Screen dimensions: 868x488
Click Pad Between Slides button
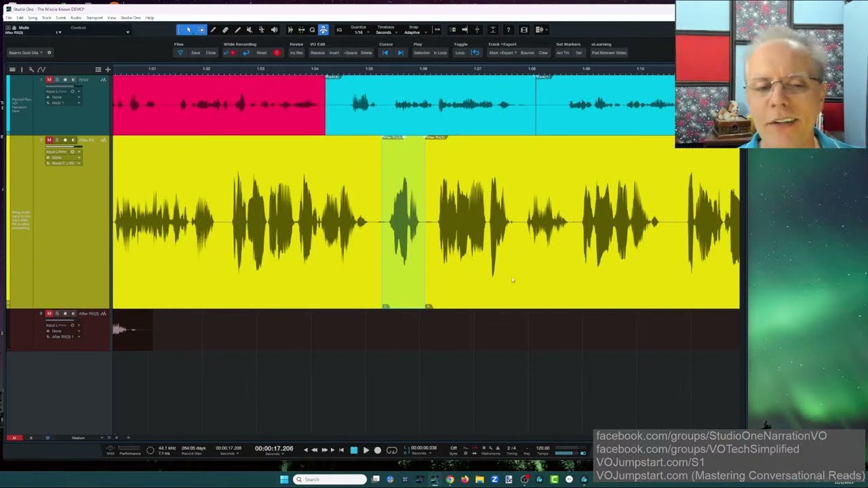coord(609,53)
